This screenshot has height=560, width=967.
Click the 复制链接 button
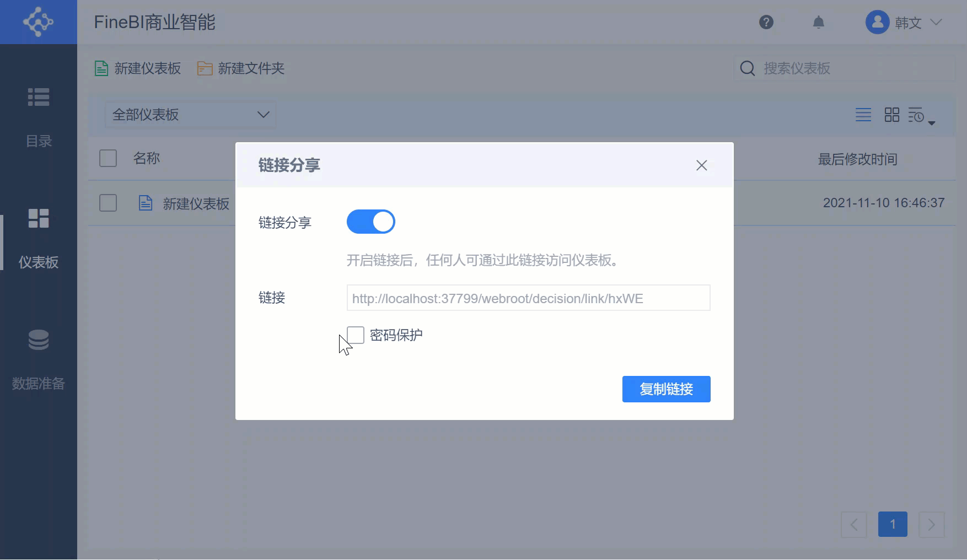point(666,389)
